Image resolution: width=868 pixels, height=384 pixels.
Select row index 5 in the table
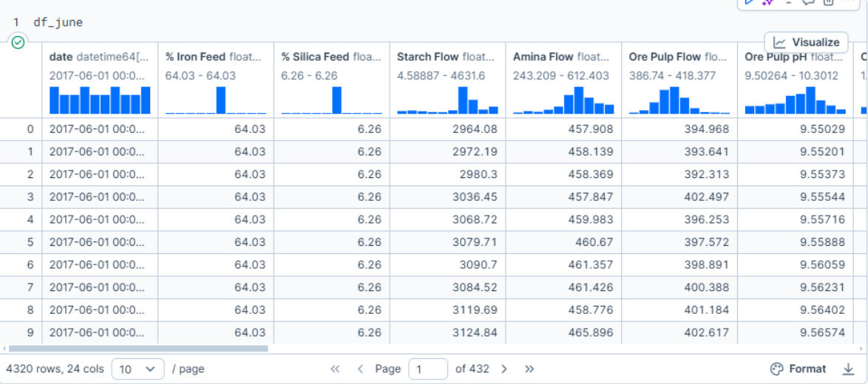point(30,241)
